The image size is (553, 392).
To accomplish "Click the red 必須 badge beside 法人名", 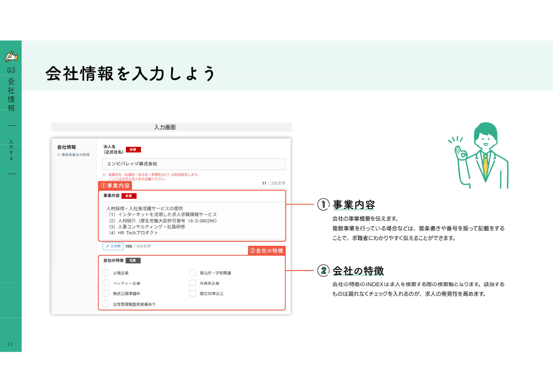I will point(133,150).
